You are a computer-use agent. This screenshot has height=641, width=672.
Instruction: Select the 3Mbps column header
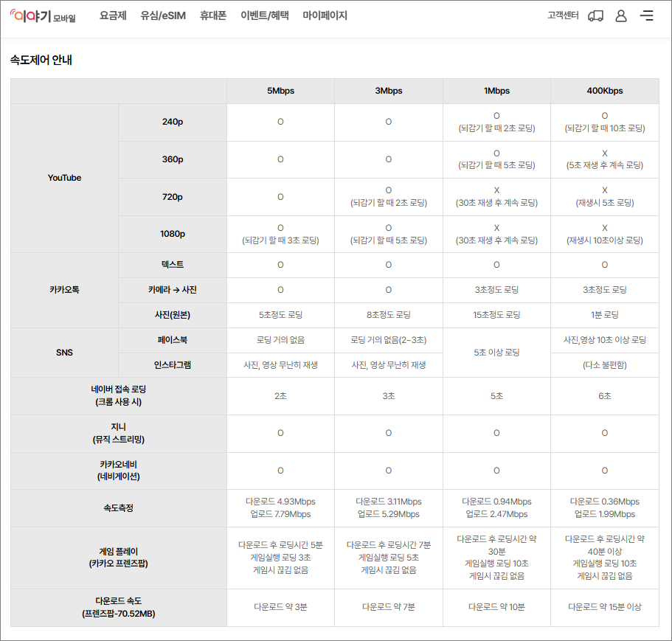[x=389, y=91]
